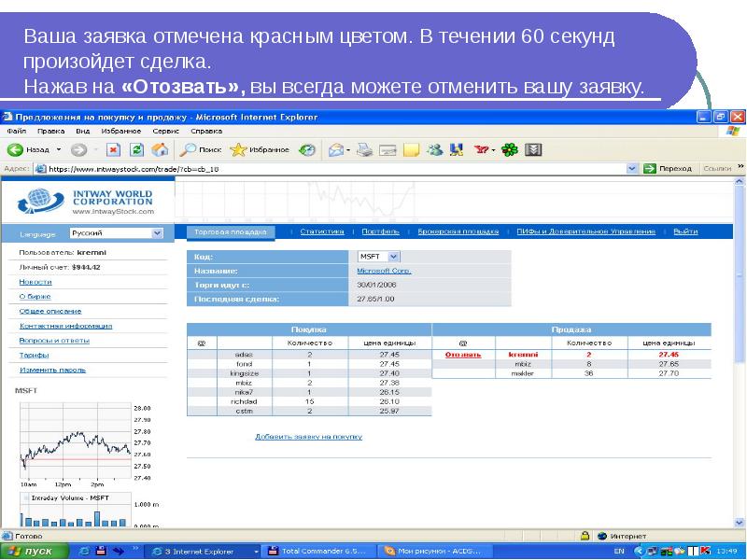Switch to the Статистика tab
The width and height of the screenshot is (747, 560).
tap(320, 233)
